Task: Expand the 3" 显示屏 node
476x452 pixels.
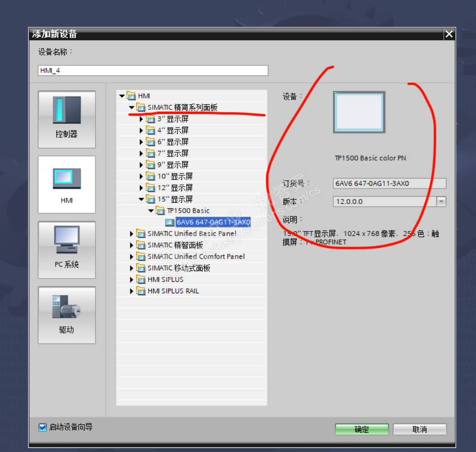Action: pyautogui.click(x=141, y=119)
